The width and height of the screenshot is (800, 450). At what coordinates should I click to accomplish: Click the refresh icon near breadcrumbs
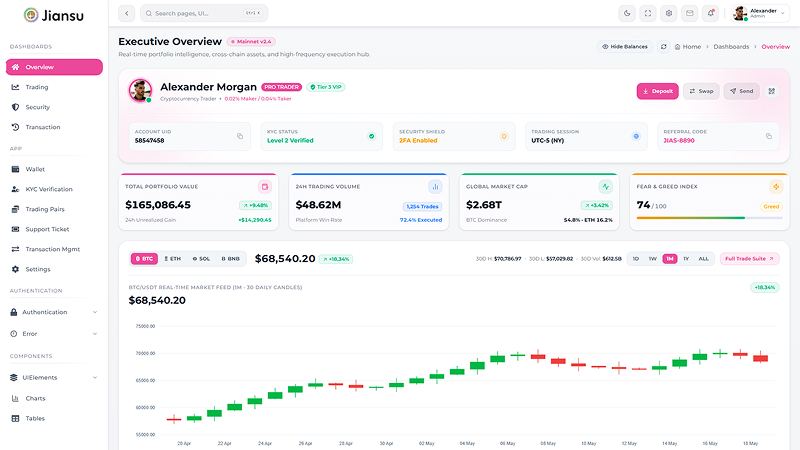tap(664, 46)
